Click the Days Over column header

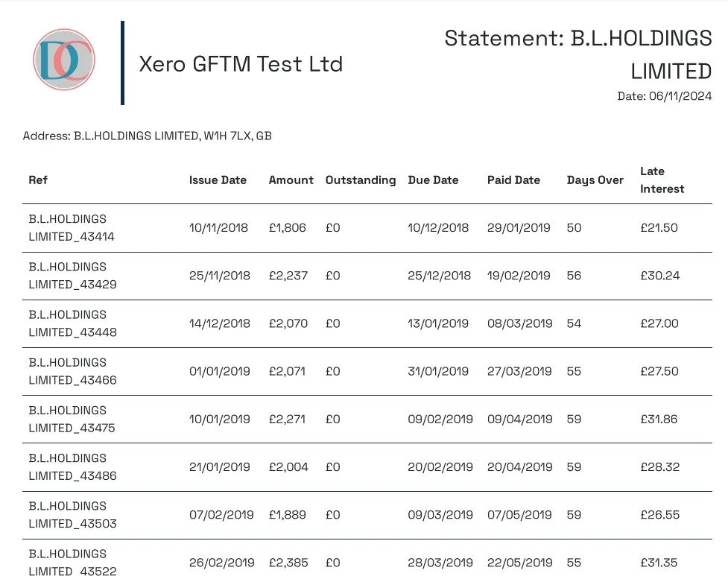click(x=595, y=180)
